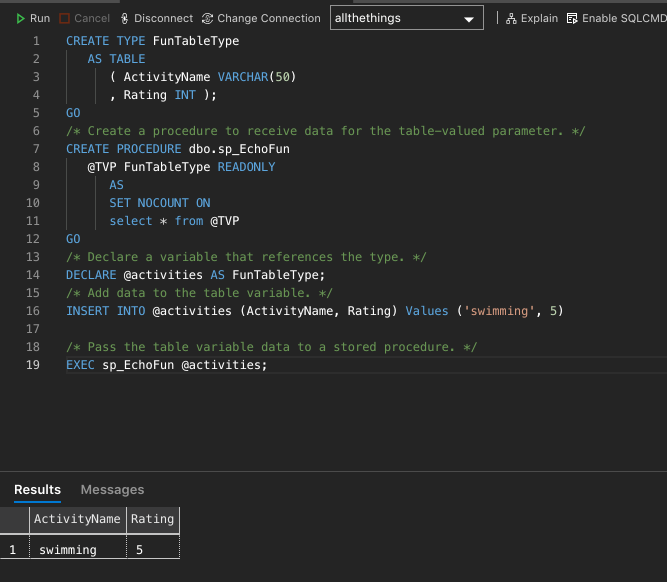Switch to the Messages tab
The image size is (667, 582).
pos(112,490)
